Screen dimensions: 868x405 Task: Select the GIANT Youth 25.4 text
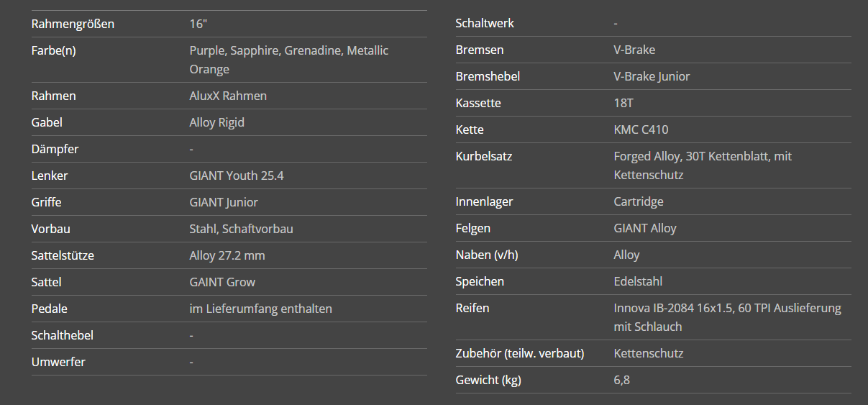pos(237,176)
